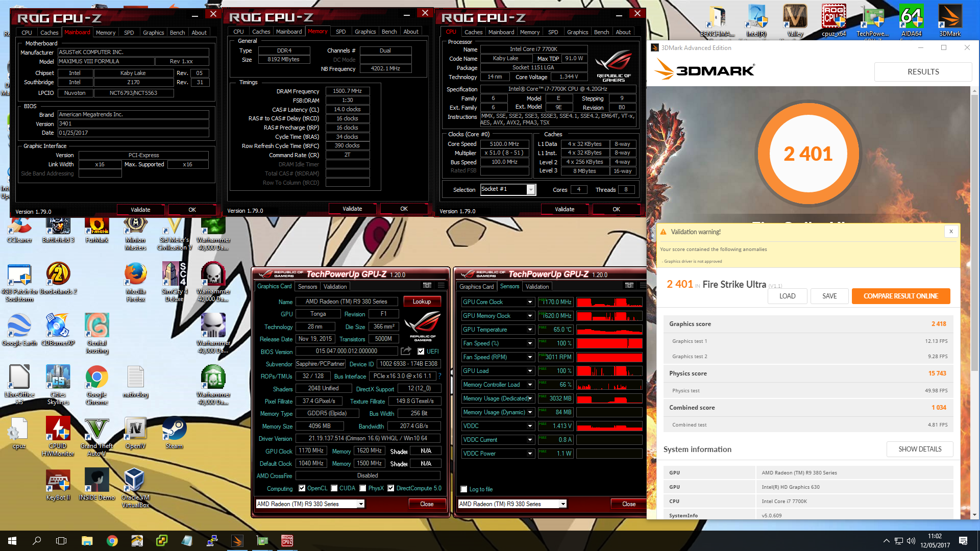Switch to the RESULTS tab in 3DMark

coord(923,72)
